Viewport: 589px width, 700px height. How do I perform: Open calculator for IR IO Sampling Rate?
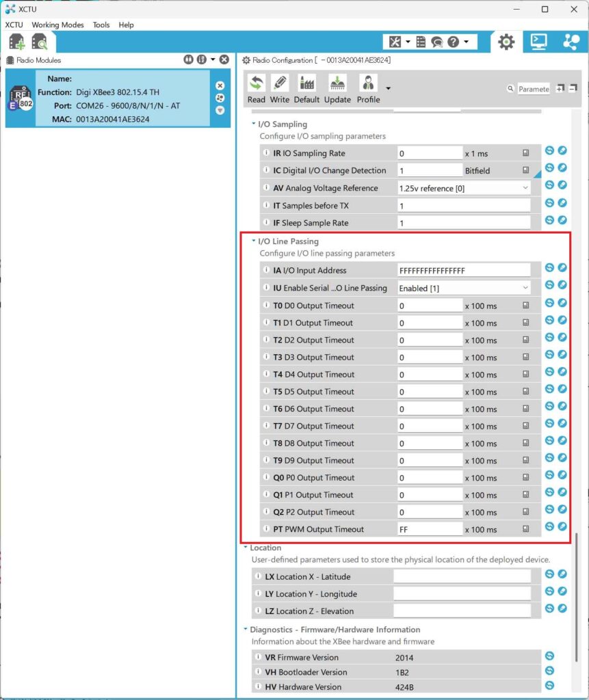coord(525,153)
